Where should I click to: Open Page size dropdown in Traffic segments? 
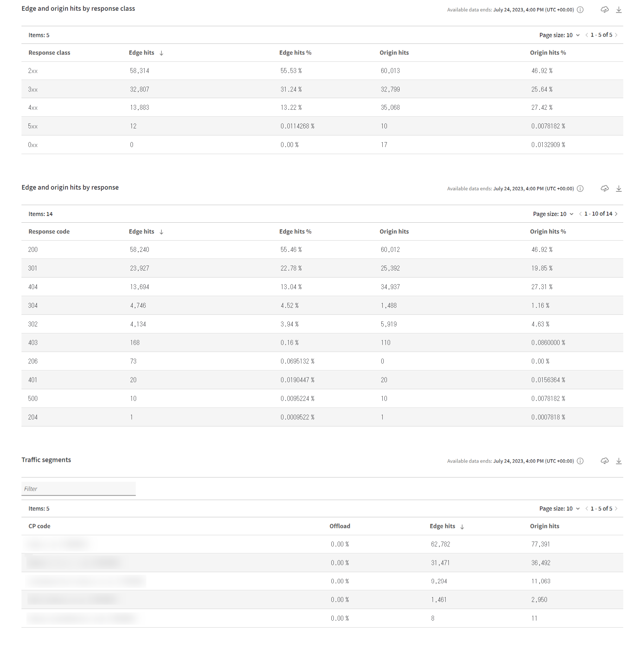[559, 509]
